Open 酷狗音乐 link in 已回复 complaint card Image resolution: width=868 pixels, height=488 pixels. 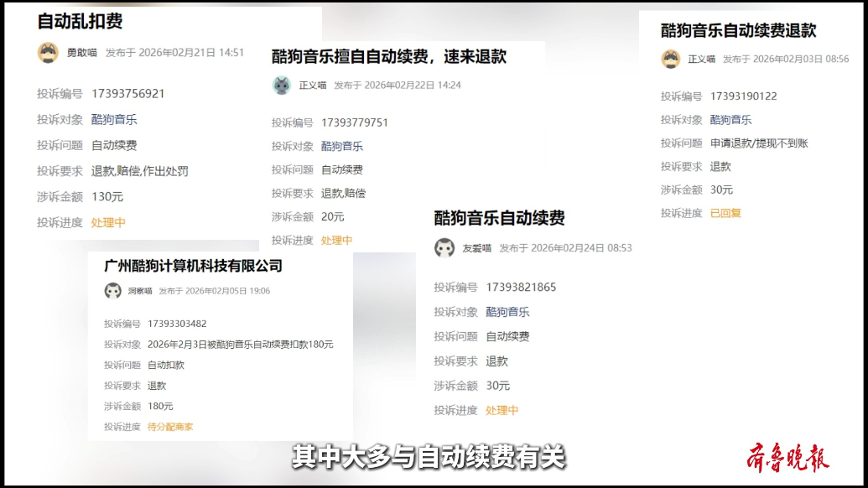pyautogui.click(x=731, y=120)
